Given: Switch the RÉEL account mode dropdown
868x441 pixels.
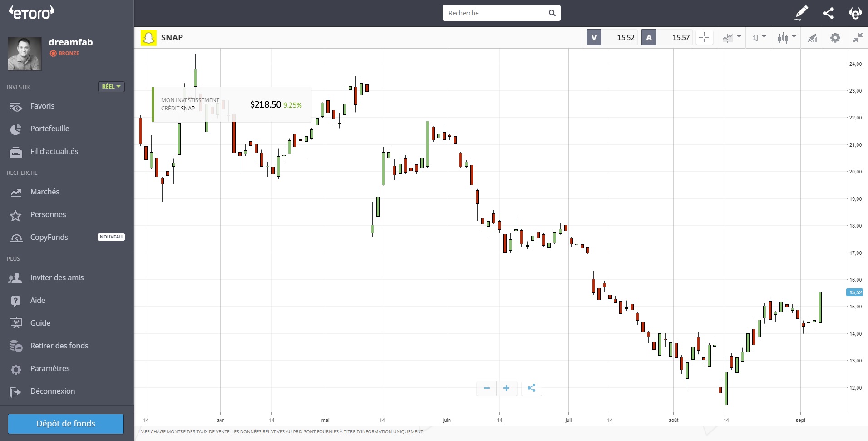Looking at the screenshot, I should point(111,87).
